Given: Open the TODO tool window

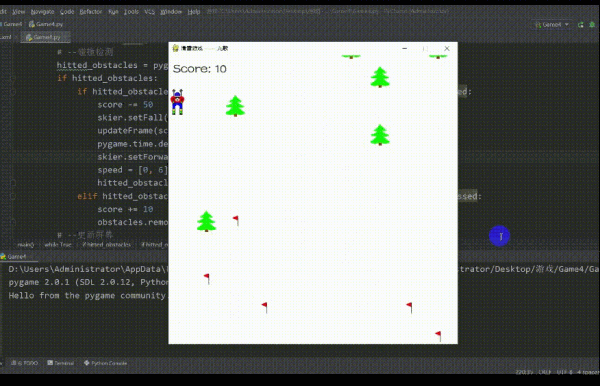Looking at the screenshot, I should 24,363.
